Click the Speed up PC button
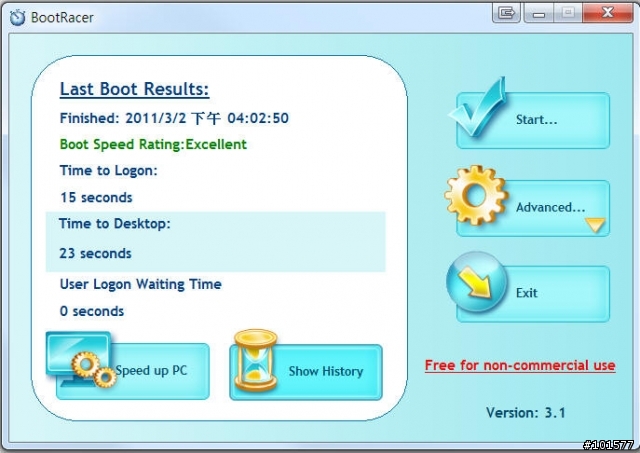This screenshot has height=453, width=640. coord(133,371)
